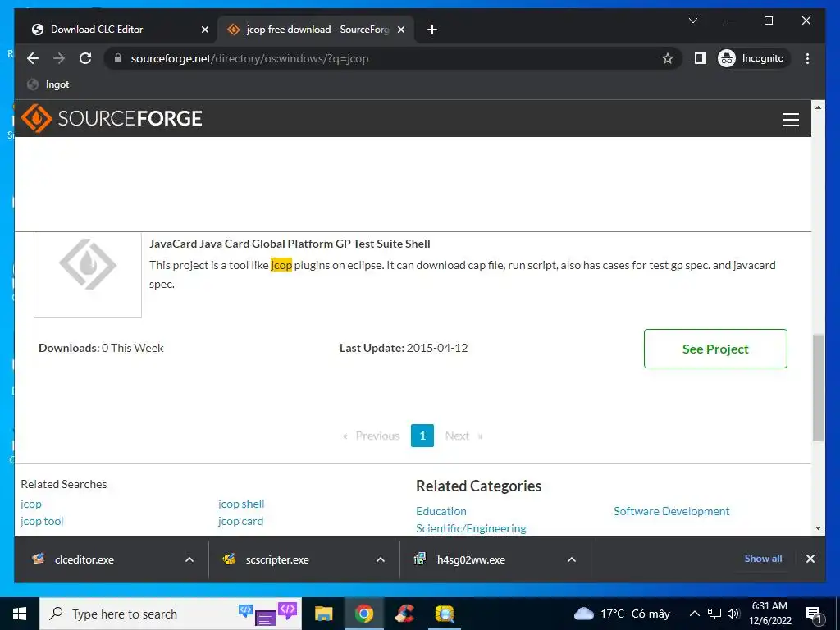View site information via lock icon
This screenshot has height=630, width=840.
118,58
